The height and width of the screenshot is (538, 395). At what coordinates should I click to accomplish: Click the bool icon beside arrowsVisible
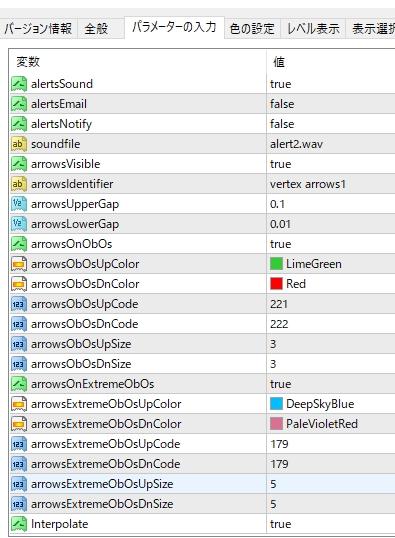coord(19,164)
